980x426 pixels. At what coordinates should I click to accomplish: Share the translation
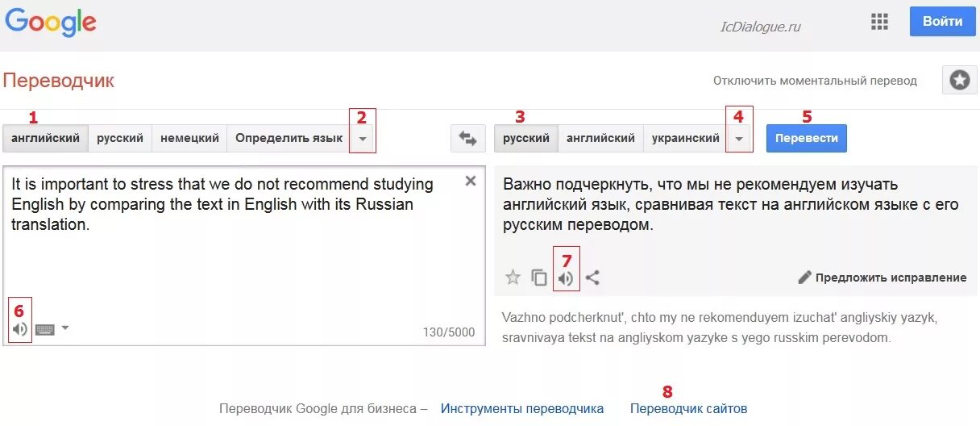592,278
